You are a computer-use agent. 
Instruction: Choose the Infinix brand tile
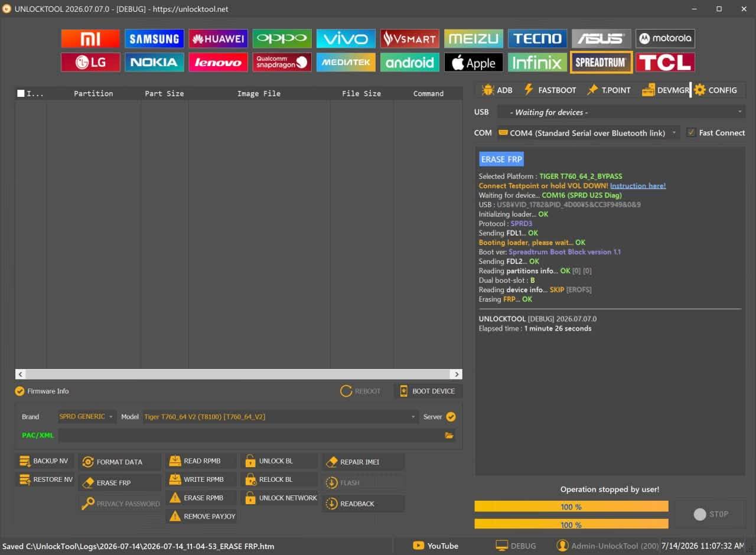click(537, 62)
